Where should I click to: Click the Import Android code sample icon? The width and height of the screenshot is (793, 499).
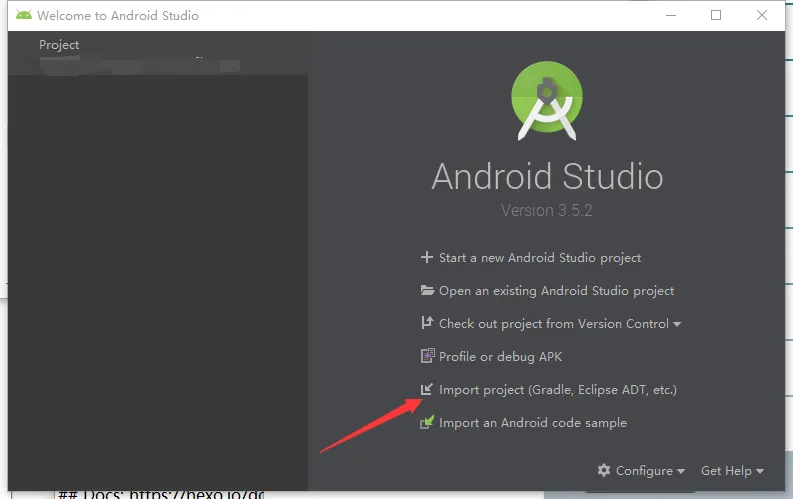[x=427, y=423]
